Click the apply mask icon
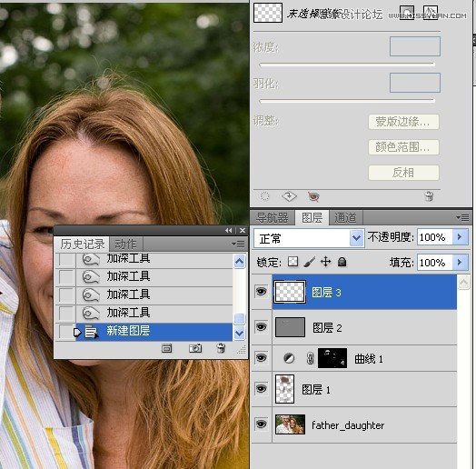476x469 pixels. coord(289,196)
